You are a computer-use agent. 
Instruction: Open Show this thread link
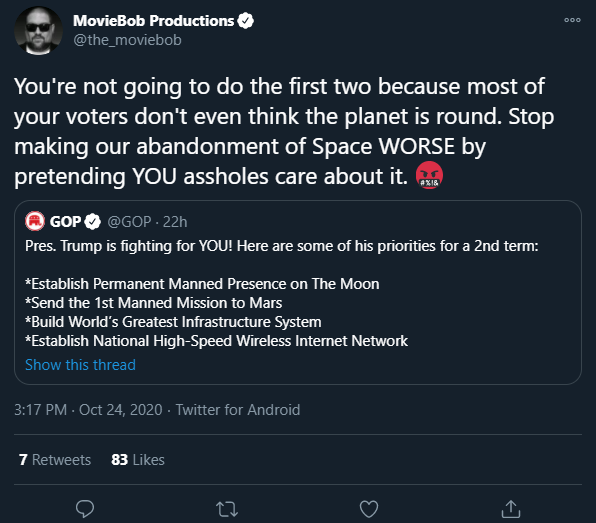[80, 365]
